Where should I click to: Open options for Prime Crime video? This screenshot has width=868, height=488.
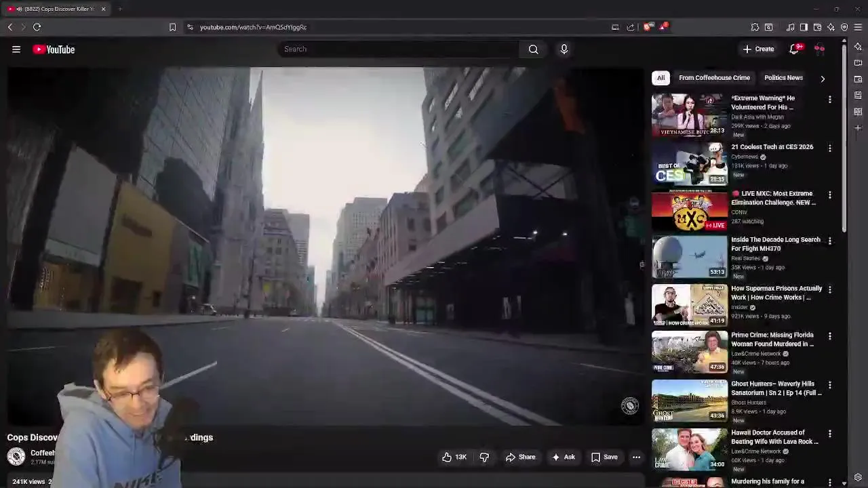[829, 337]
